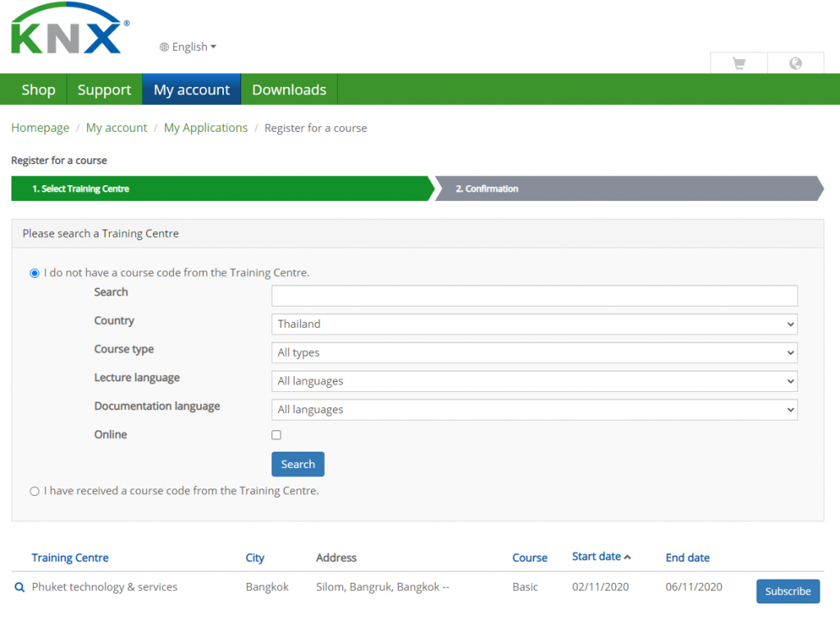Image resolution: width=840 pixels, height=632 pixels.
Task: Open My account breadcrumb link
Action: 116,128
